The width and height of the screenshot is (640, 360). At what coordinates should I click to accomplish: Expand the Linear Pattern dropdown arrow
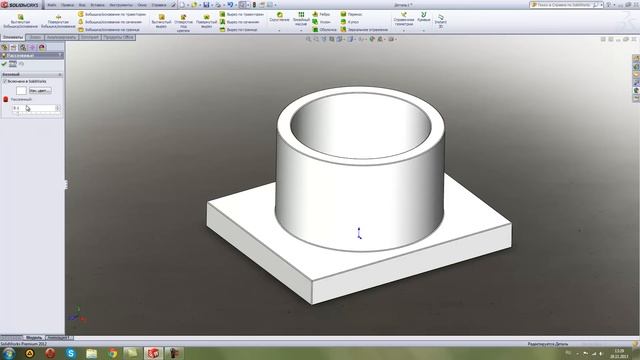[x=301, y=30]
